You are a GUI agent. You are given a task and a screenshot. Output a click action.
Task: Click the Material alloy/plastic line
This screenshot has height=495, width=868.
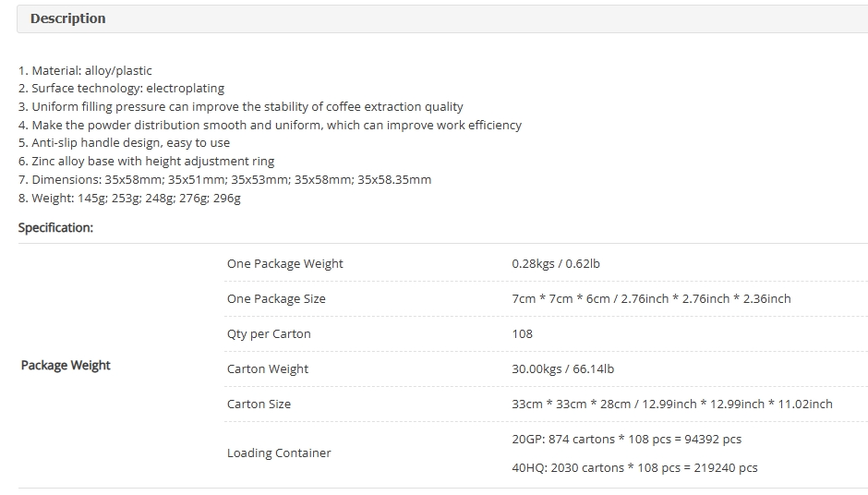point(85,70)
